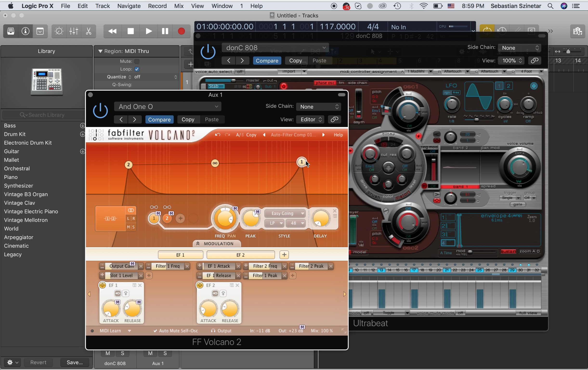Select filter 2 node in Volcano display
The height and width of the screenshot is (370, 588).
pyautogui.click(x=128, y=165)
